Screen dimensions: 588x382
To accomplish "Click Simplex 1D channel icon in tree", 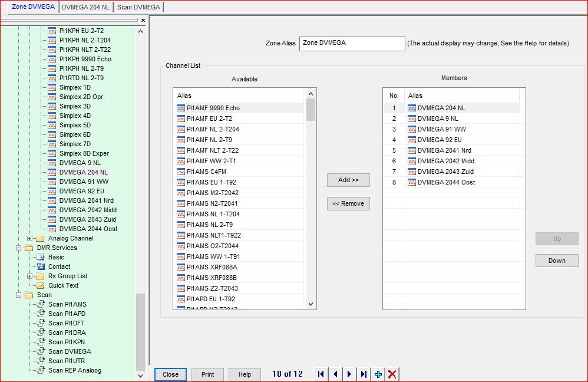I will pos(52,87).
